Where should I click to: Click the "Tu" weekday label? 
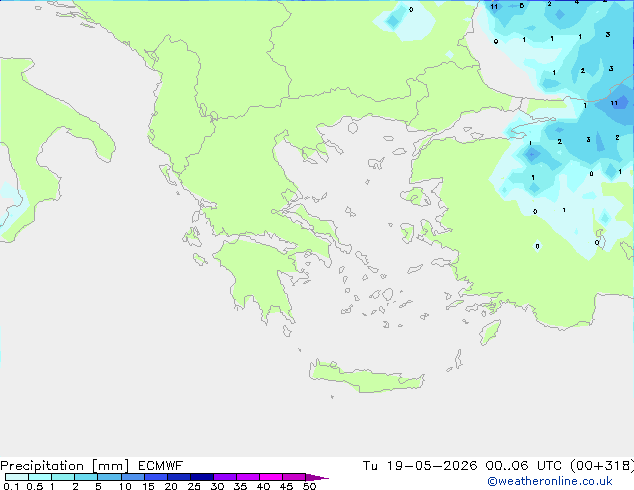[370, 466]
